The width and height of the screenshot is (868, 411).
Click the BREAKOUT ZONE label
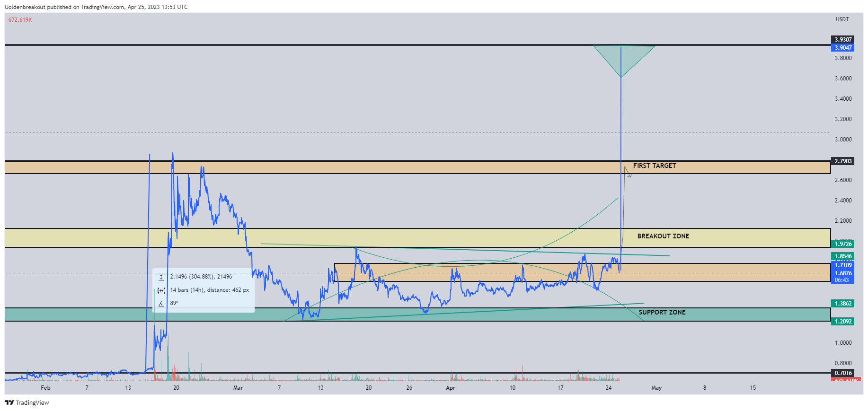tap(663, 236)
